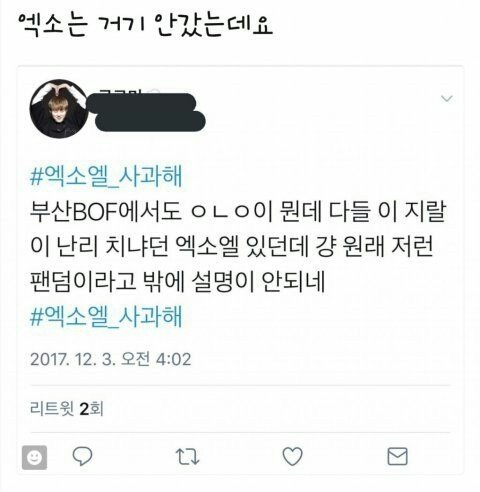Click the blacked-out username block
Viewport: 480px width, 492px height.
coord(147,113)
